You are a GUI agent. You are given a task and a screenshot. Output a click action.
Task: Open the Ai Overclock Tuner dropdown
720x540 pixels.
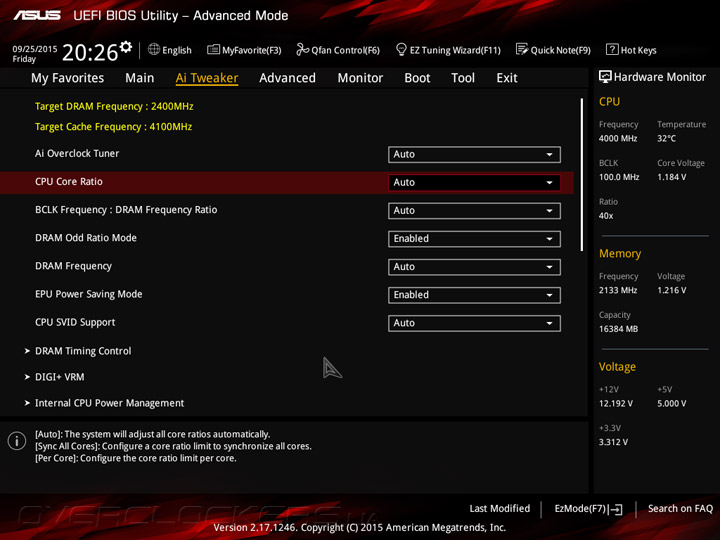tap(474, 154)
